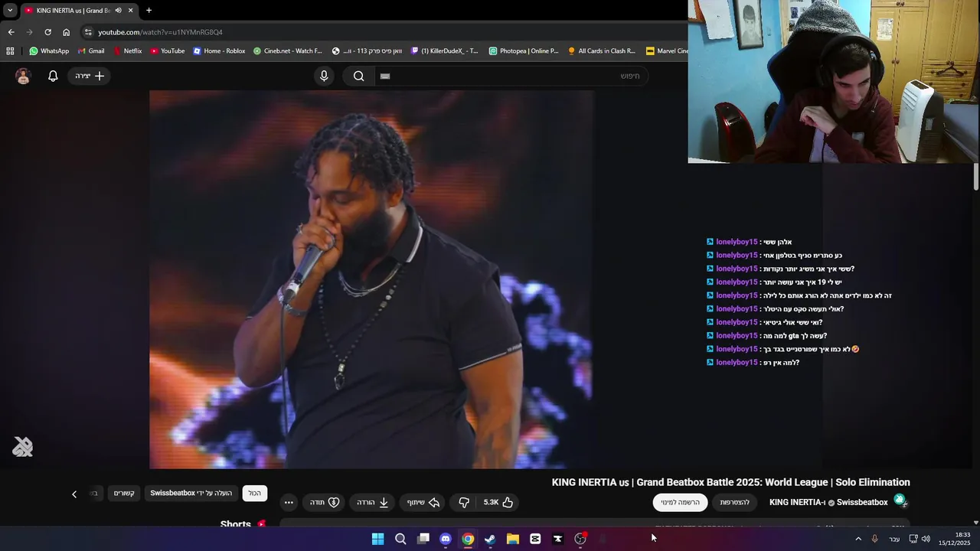Open the Netflix bookmark
The height and width of the screenshot is (551, 980).
click(x=127, y=51)
